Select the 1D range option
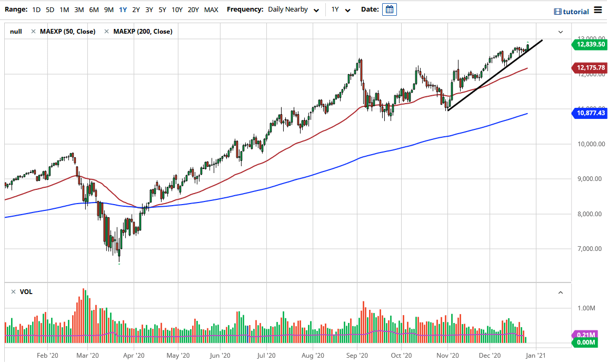 coord(36,9)
